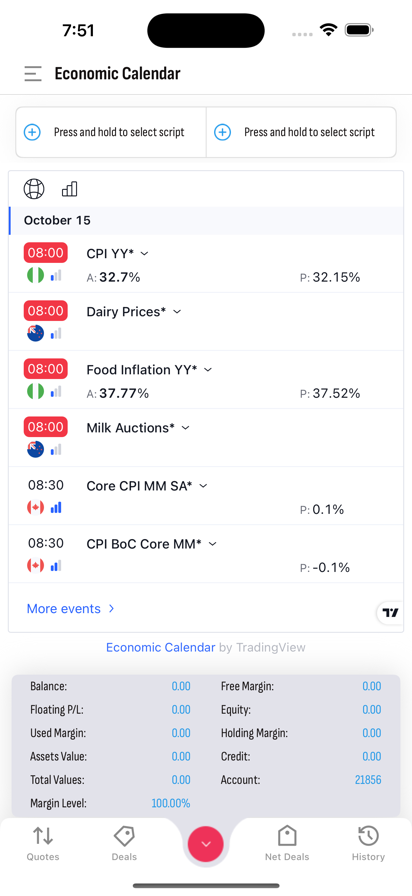Tap the importance bar-chart filter icon
Image resolution: width=412 pixels, height=896 pixels.
(70, 189)
